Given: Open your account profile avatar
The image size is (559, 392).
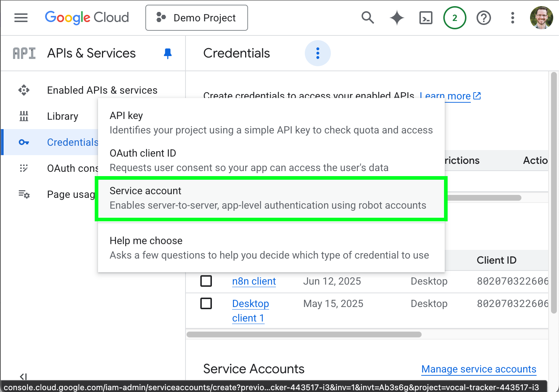Looking at the screenshot, I should tap(541, 17).
